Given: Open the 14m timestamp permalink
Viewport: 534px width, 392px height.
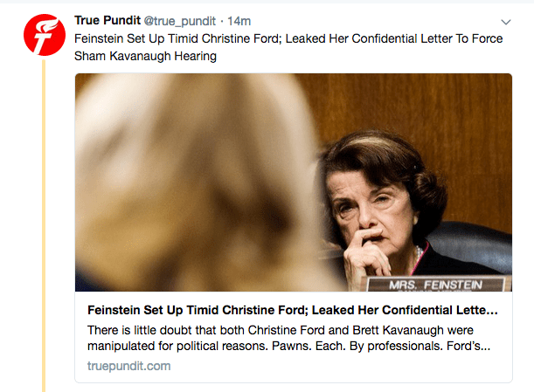Looking at the screenshot, I should pos(240,21).
